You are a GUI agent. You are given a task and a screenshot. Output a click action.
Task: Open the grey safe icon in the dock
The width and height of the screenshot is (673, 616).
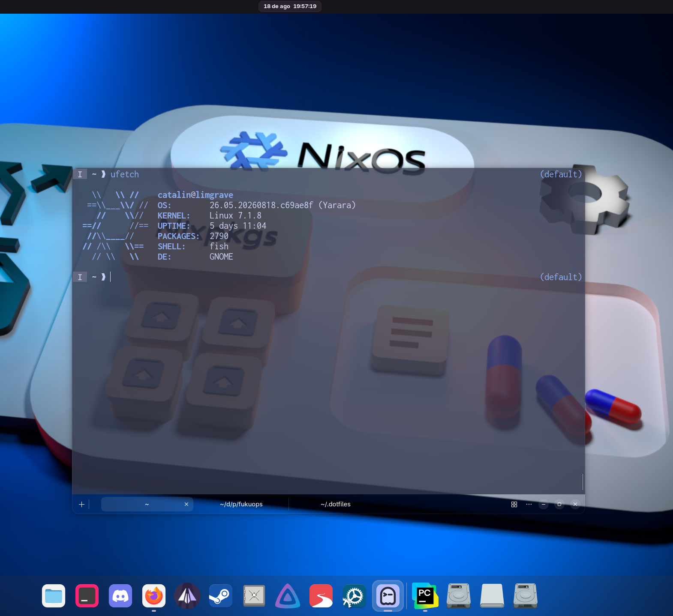(x=254, y=595)
